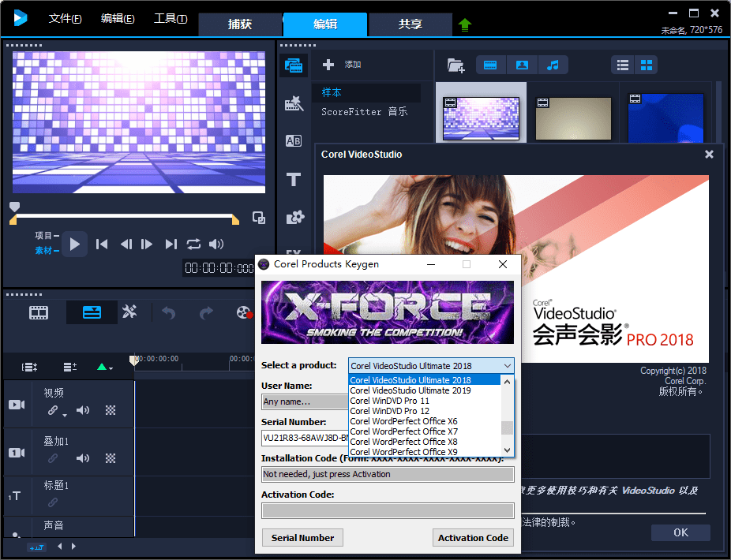Viewport: 731px width, 560px height.
Task: Open the 文件 (File) menu
Action: (65, 19)
